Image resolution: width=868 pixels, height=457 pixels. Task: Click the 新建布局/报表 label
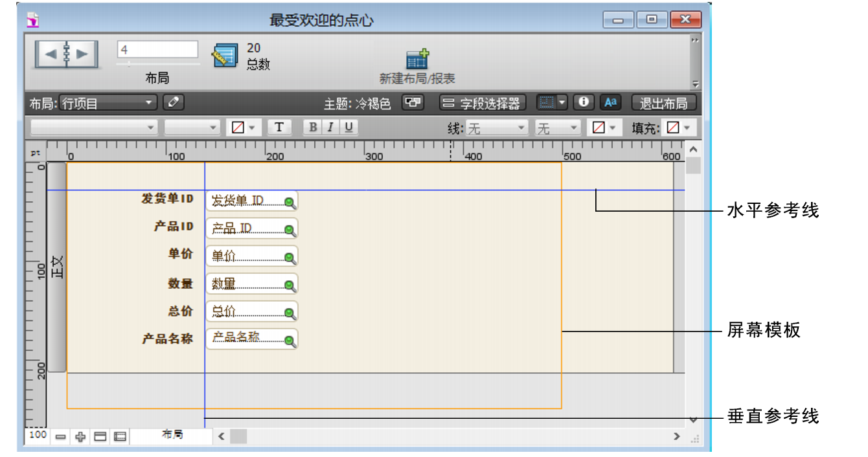(417, 78)
